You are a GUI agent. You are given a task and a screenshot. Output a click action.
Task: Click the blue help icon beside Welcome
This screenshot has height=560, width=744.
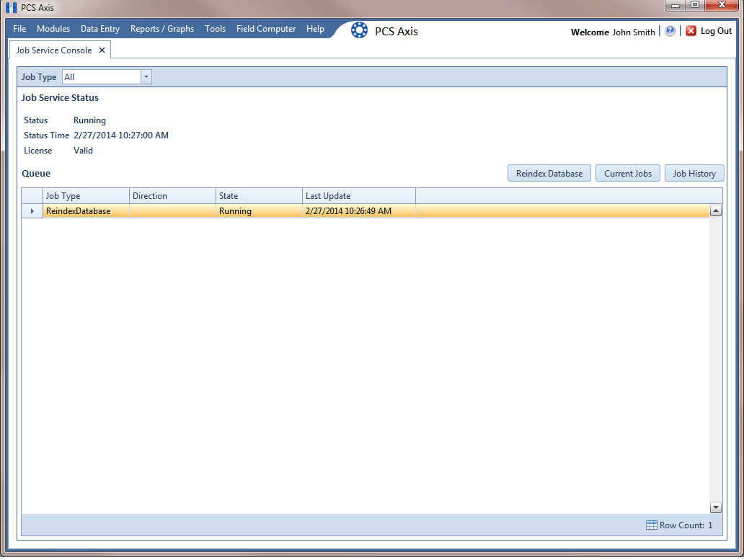(x=670, y=31)
